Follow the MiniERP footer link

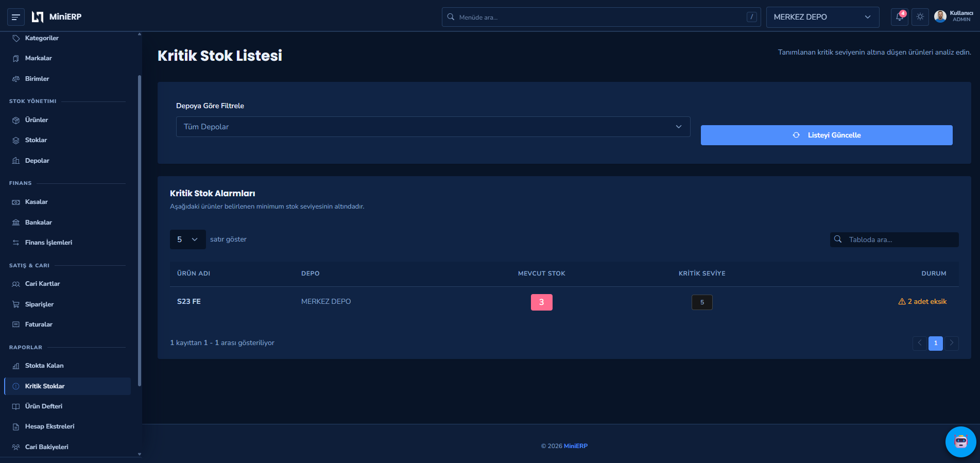(x=576, y=446)
